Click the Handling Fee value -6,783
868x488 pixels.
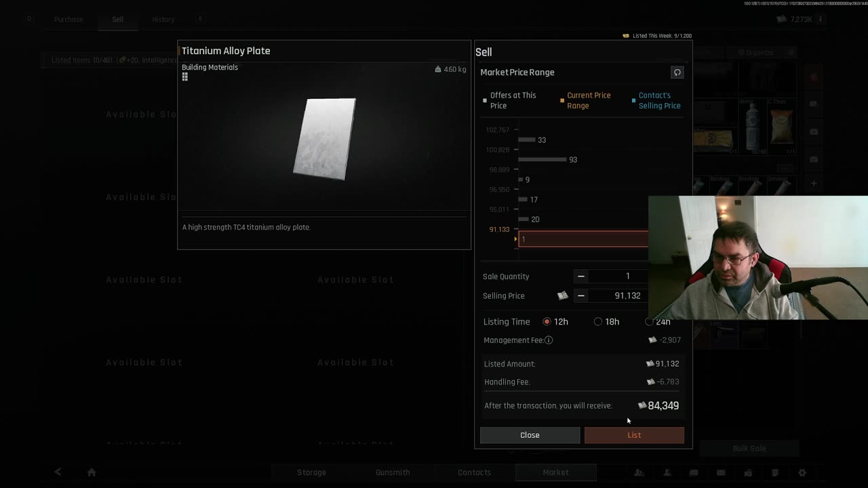[668, 382]
